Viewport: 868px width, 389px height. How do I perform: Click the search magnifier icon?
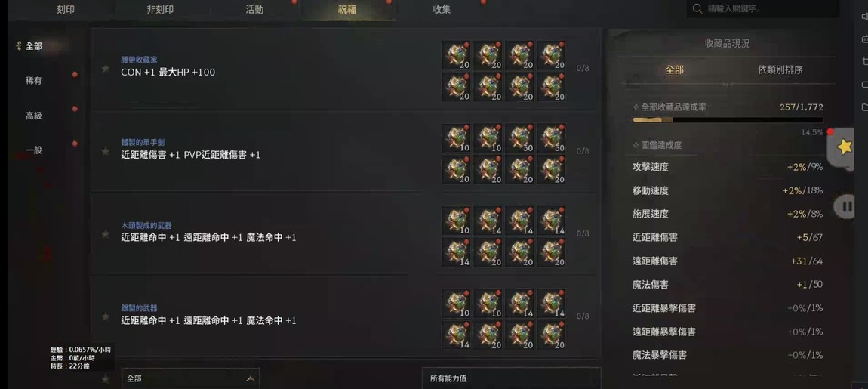(697, 8)
